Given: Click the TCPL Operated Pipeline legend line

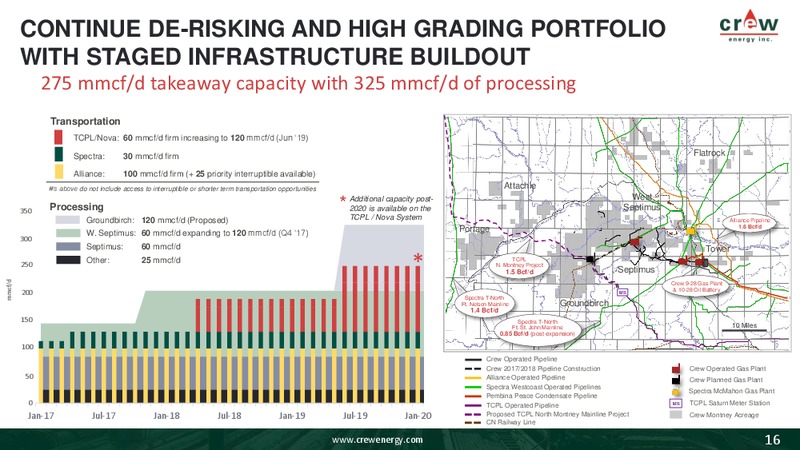Looking at the screenshot, I should 473,405.
